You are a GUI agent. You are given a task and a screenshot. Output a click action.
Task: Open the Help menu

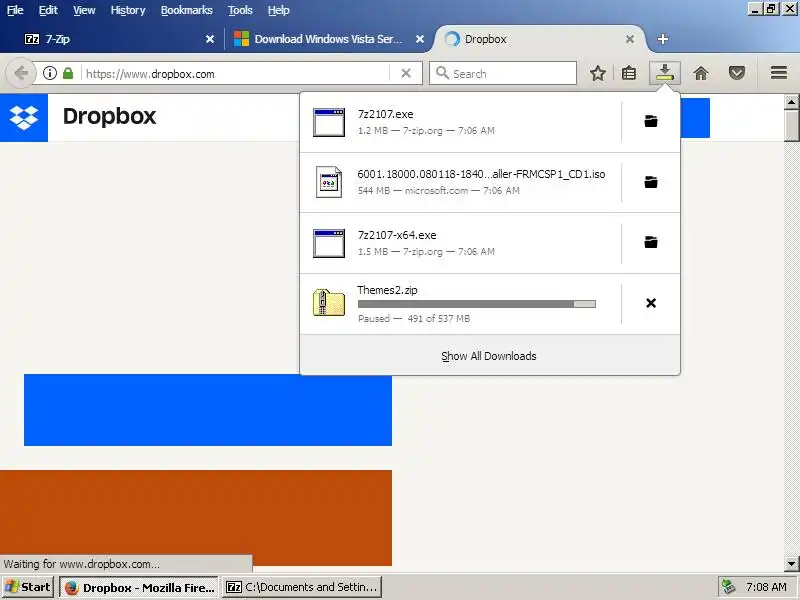pyautogui.click(x=279, y=10)
